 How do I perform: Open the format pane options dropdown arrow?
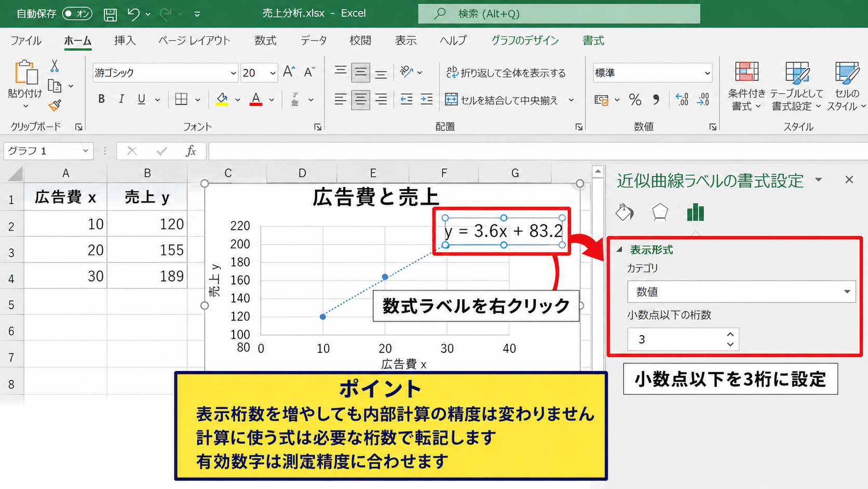coord(819,180)
